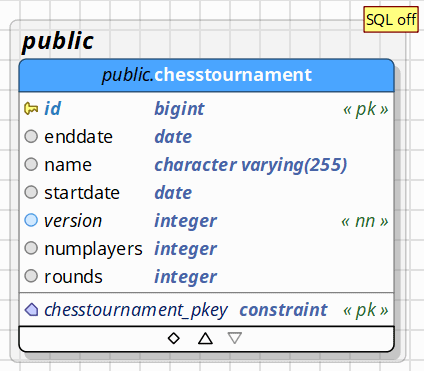
Task: Select the public.chesstournament table title
Action: click(207, 75)
